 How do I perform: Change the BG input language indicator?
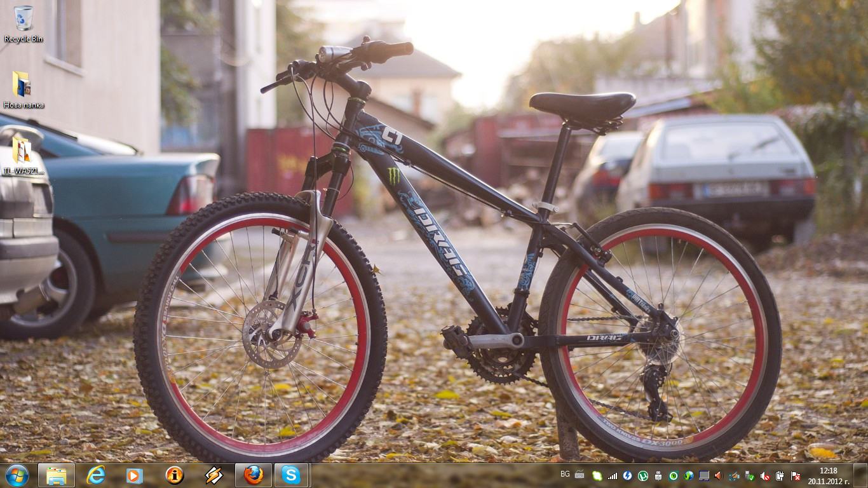[565, 474]
